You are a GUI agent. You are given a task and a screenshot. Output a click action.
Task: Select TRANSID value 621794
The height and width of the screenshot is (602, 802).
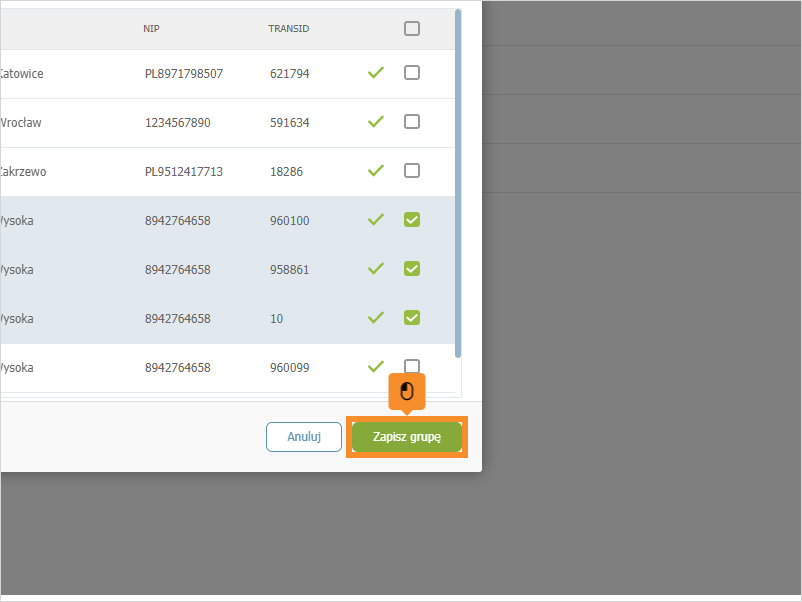(289, 74)
